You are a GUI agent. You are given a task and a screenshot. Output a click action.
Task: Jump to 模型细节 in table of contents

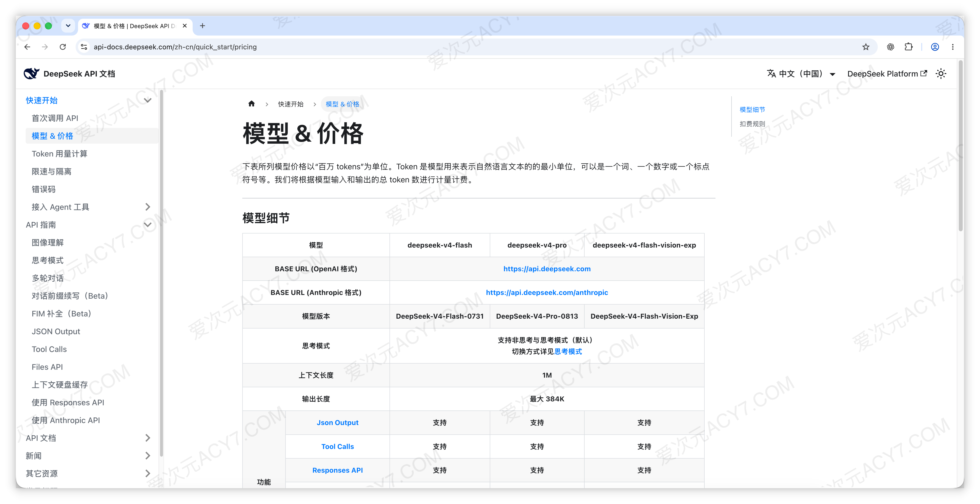tap(752, 110)
